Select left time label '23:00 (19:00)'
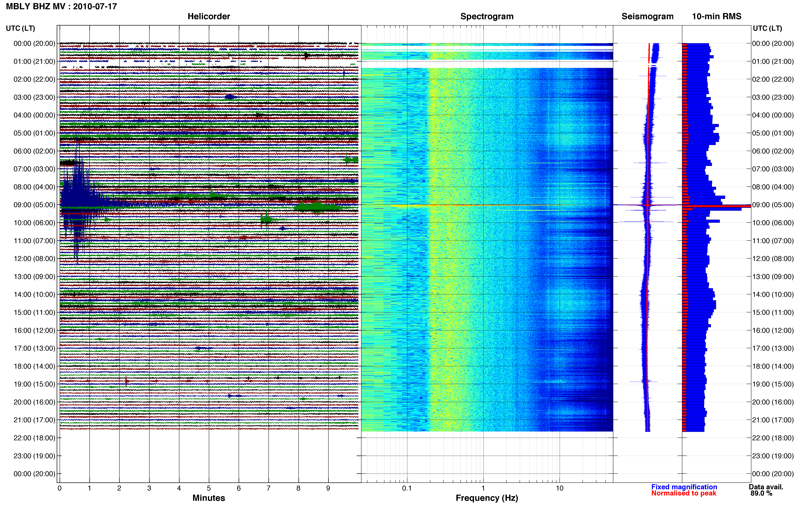 point(34,456)
